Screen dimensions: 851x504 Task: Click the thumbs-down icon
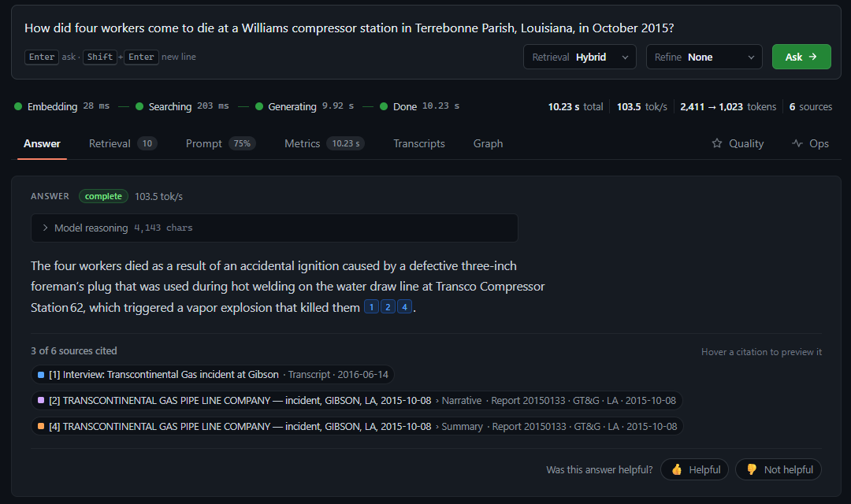[752, 469]
